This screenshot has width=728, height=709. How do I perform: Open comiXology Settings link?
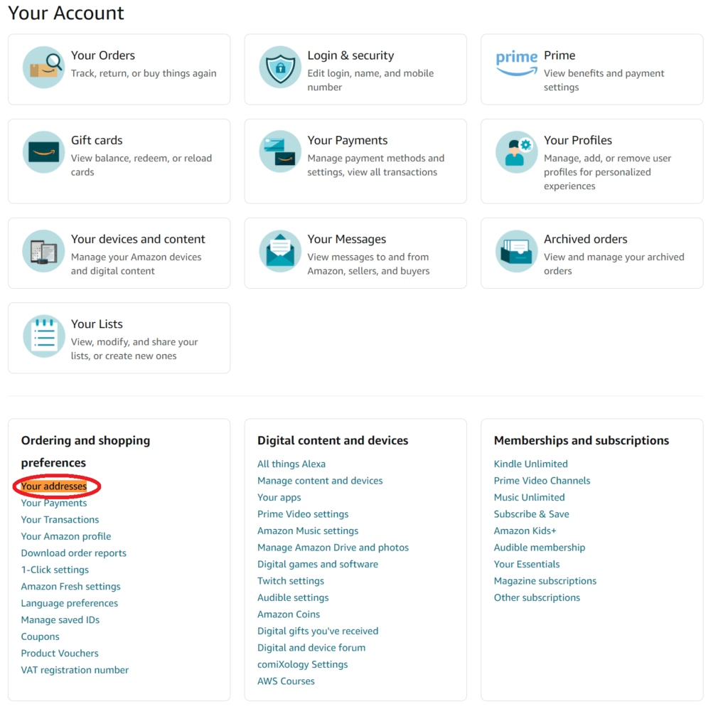302,664
